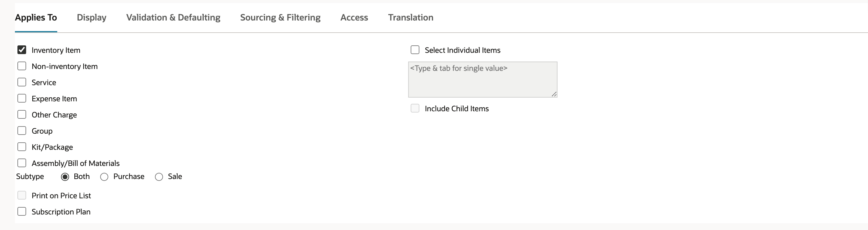Uncheck the Inventory Item checkbox
Viewport: 868px width, 230px height.
(22, 50)
